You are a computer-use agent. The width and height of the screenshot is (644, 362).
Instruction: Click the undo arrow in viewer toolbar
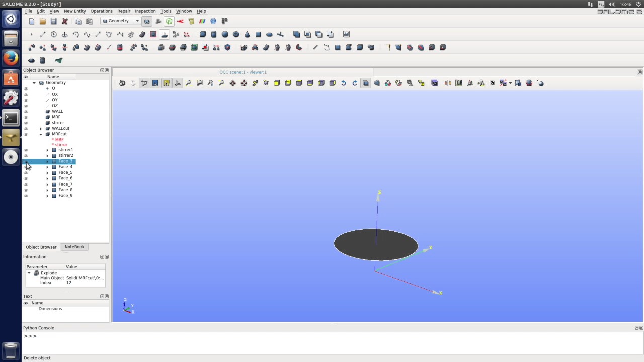click(344, 83)
